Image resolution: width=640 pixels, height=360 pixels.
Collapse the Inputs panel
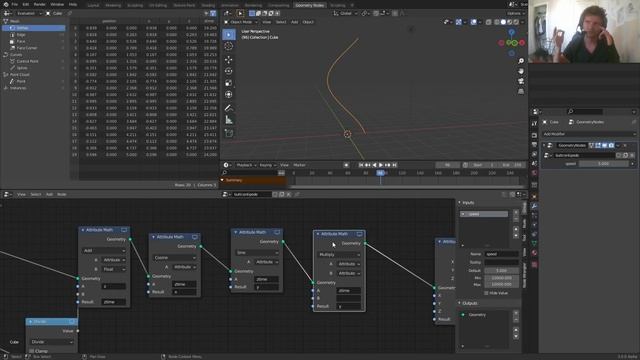tap(459, 202)
